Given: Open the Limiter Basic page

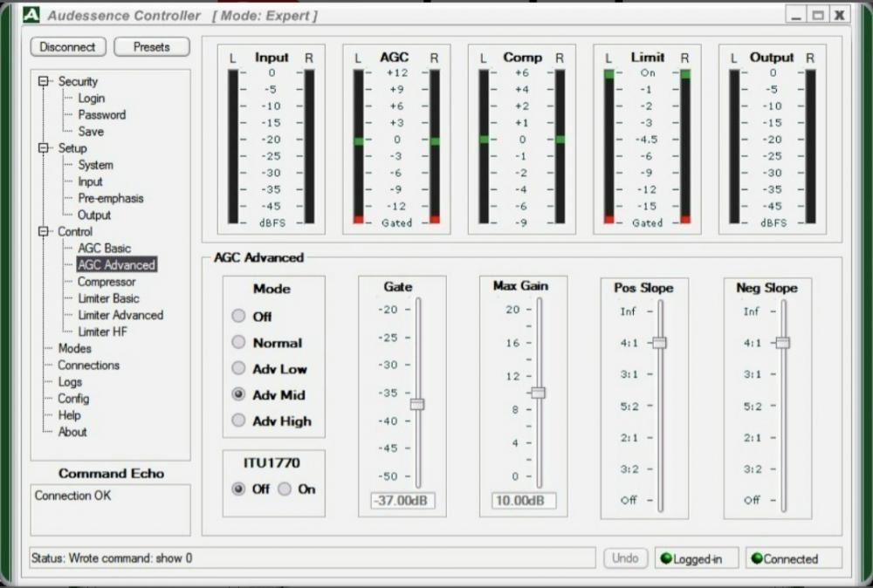Looking at the screenshot, I should (108, 298).
